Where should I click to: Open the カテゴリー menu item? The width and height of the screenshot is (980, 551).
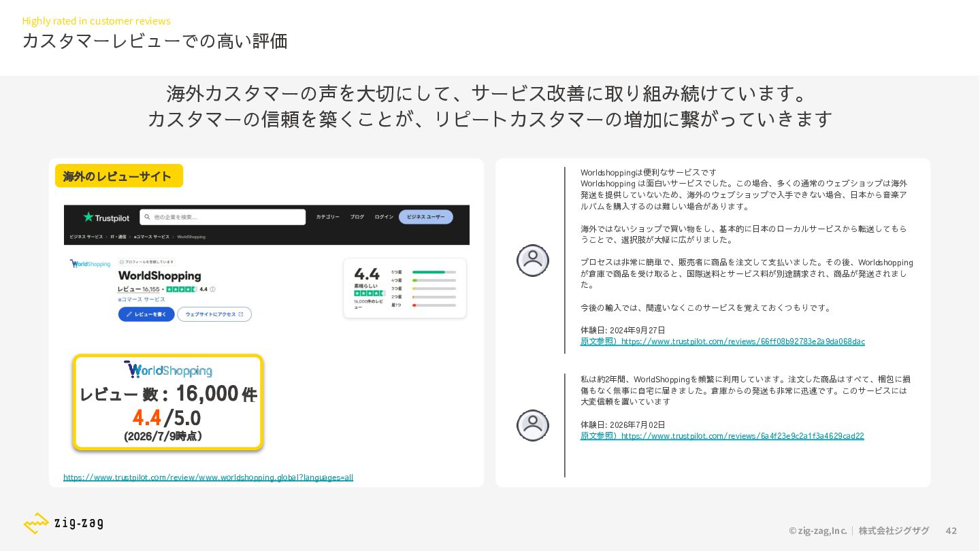(x=327, y=217)
